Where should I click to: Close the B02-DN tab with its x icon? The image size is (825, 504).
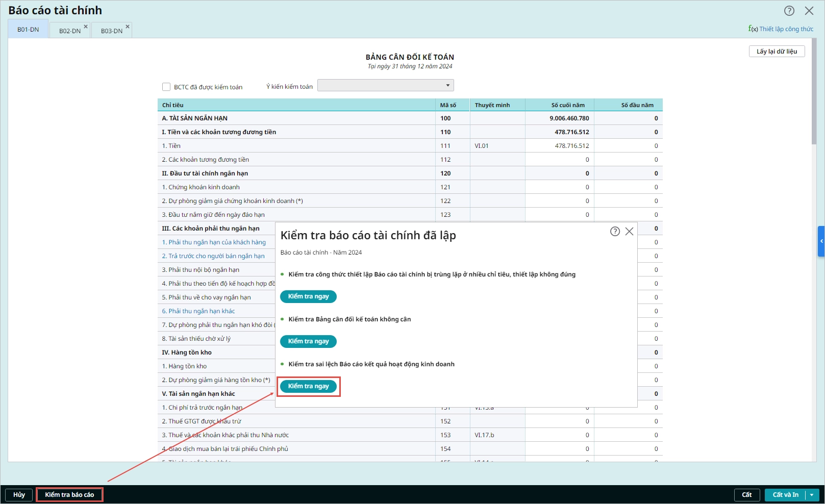click(x=86, y=27)
